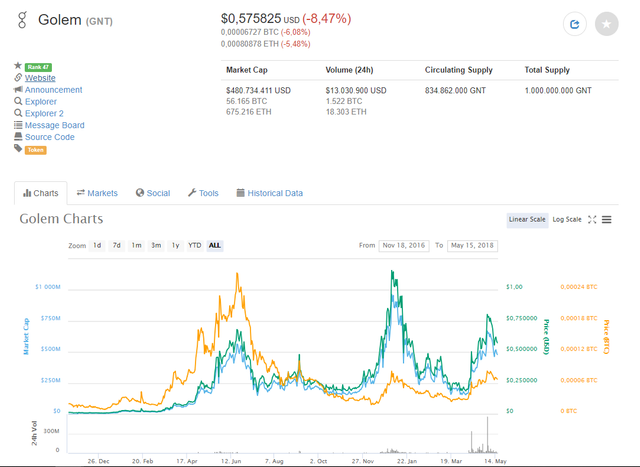The image size is (640, 467).
Task: Click the Golem logo icon
Action: (23, 20)
